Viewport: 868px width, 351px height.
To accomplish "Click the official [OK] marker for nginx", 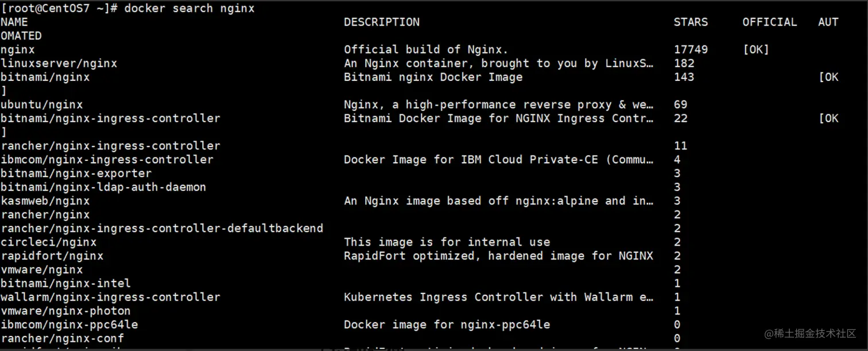I will coord(755,49).
